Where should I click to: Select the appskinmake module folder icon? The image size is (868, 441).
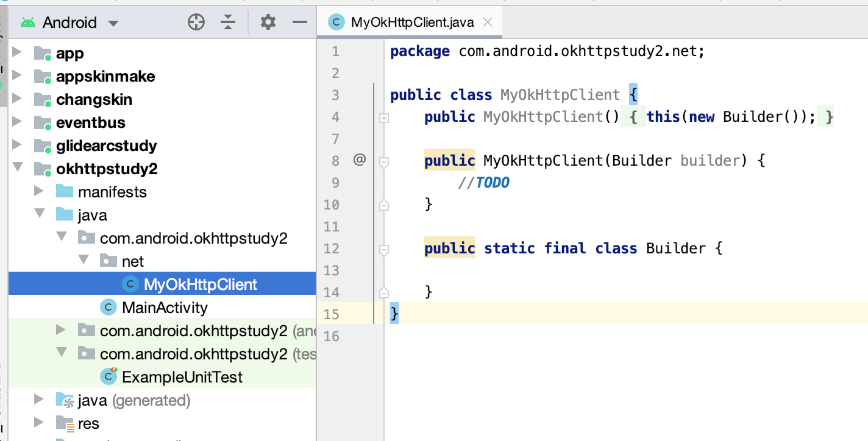click(x=43, y=77)
